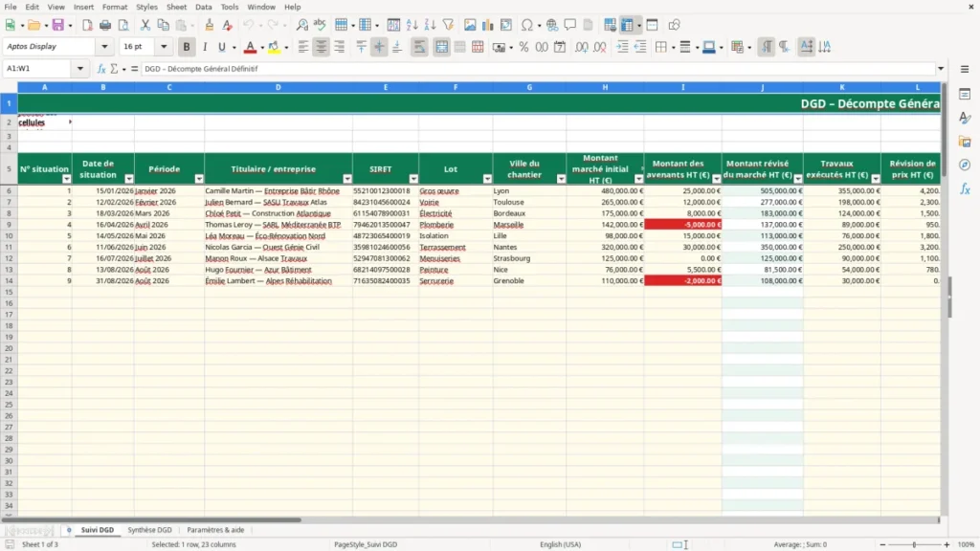This screenshot has width=980, height=551.
Task: Open sidebar Gallery icon
Action: tap(965, 142)
